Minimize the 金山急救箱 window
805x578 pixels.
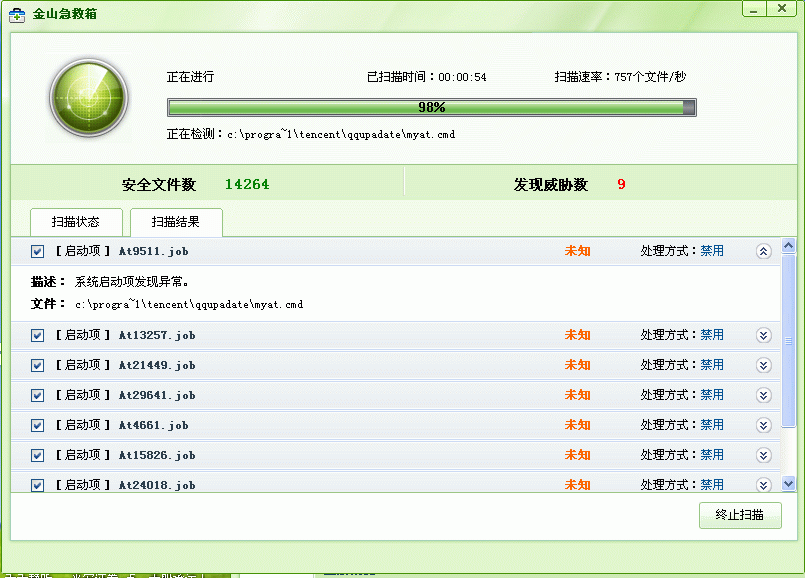(754, 9)
